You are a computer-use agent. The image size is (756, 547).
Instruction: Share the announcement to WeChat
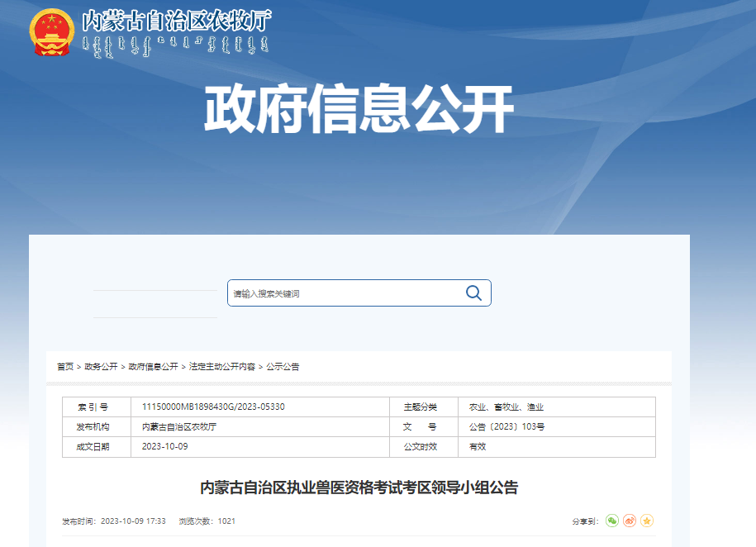coord(611,521)
